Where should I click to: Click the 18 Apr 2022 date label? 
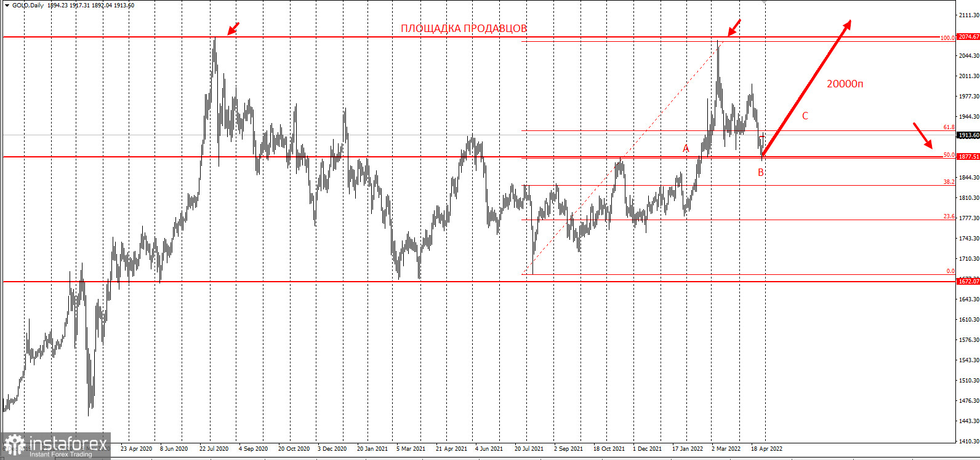(x=766, y=449)
